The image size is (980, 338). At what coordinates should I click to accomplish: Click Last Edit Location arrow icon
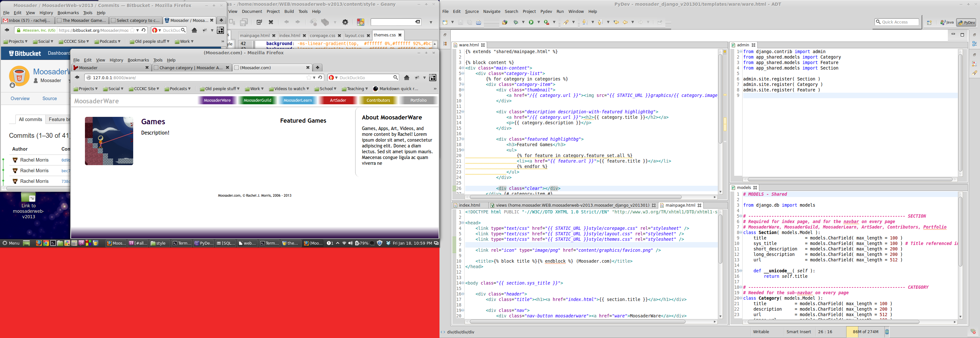[x=616, y=23]
